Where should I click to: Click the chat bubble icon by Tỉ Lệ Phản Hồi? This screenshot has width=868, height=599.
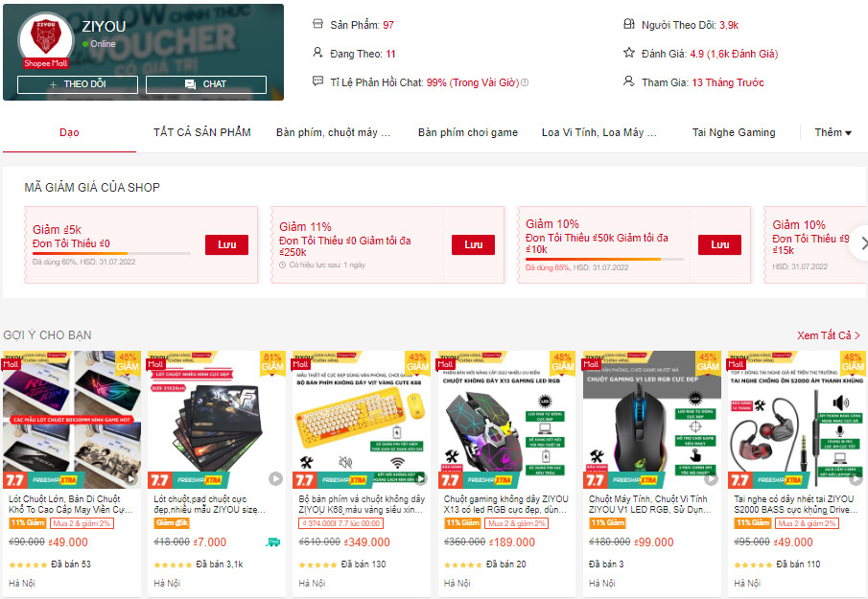click(x=317, y=81)
